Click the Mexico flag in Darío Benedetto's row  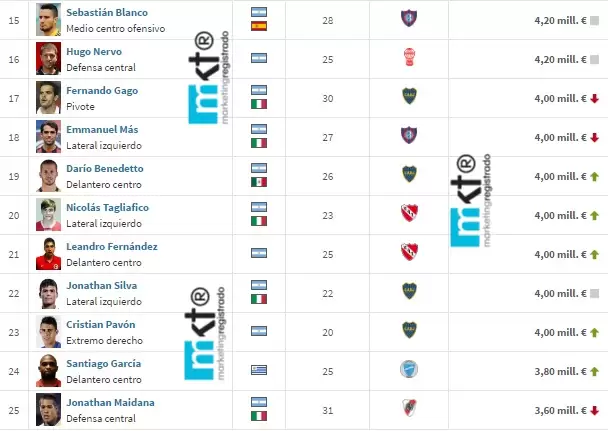click(258, 182)
